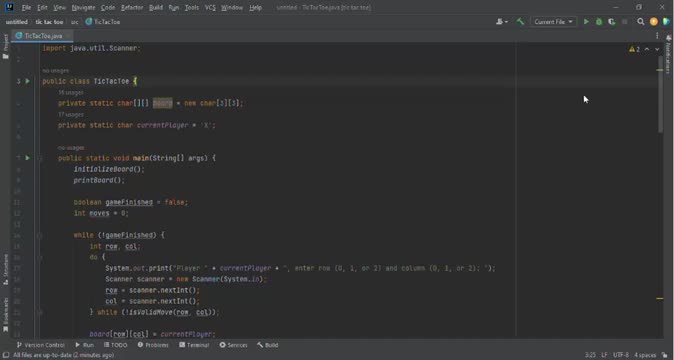Viewport: 674px width, 360px height.
Task: Switch to the TicTacToe.java editor tab
Action: [x=43, y=36]
